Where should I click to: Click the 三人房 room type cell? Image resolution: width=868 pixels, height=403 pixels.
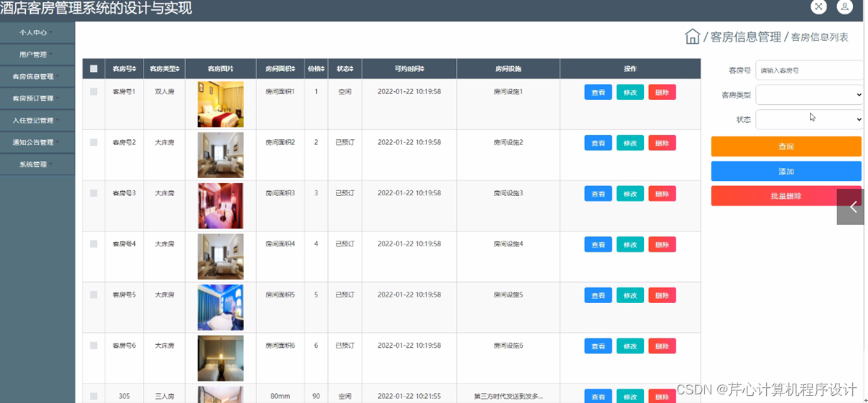tap(164, 397)
